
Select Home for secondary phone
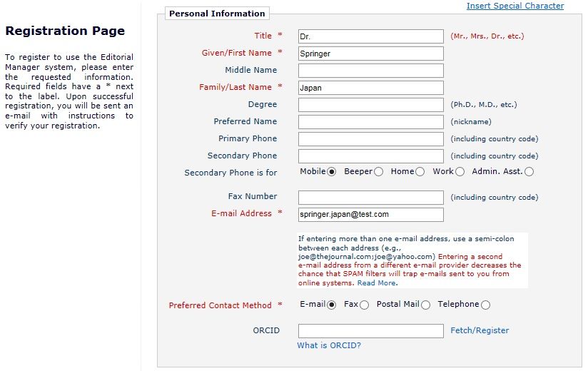tap(420, 172)
